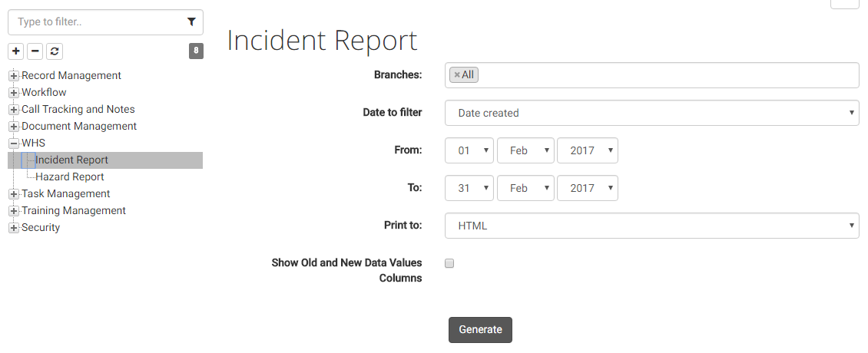Click the Type to filter field
The width and height of the screenshot is (868, 353).
pos(105,22)
